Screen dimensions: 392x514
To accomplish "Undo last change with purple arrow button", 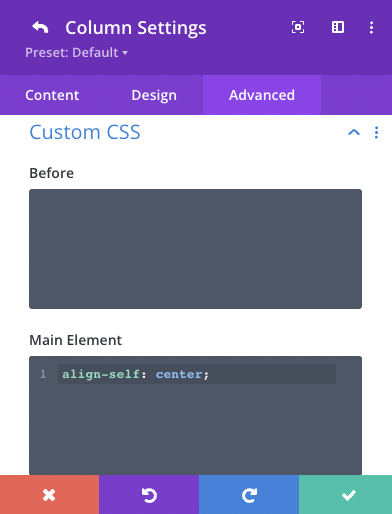I will 149,495.
